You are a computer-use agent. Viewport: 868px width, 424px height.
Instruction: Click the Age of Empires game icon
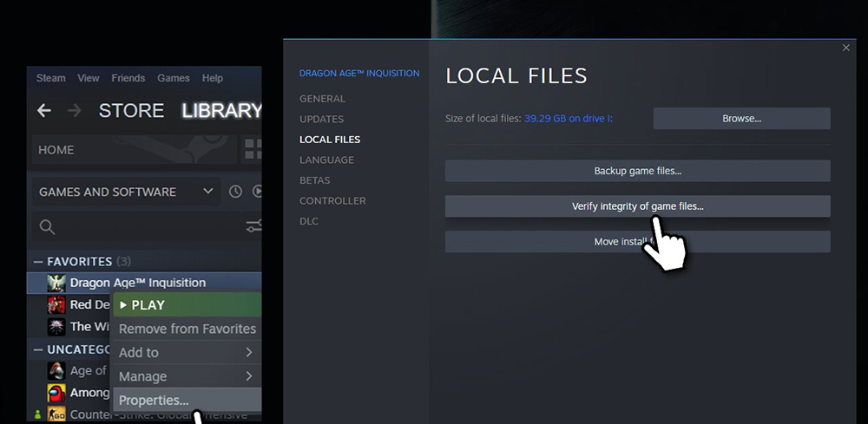pos(56,371)
